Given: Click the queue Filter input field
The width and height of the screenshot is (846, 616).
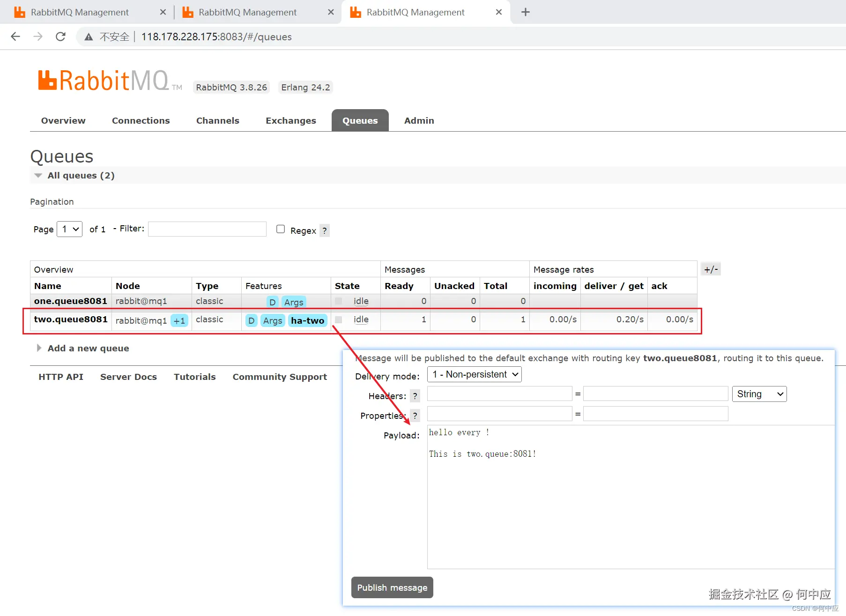Looking at the screenshot, I should [x=208, y=229].
